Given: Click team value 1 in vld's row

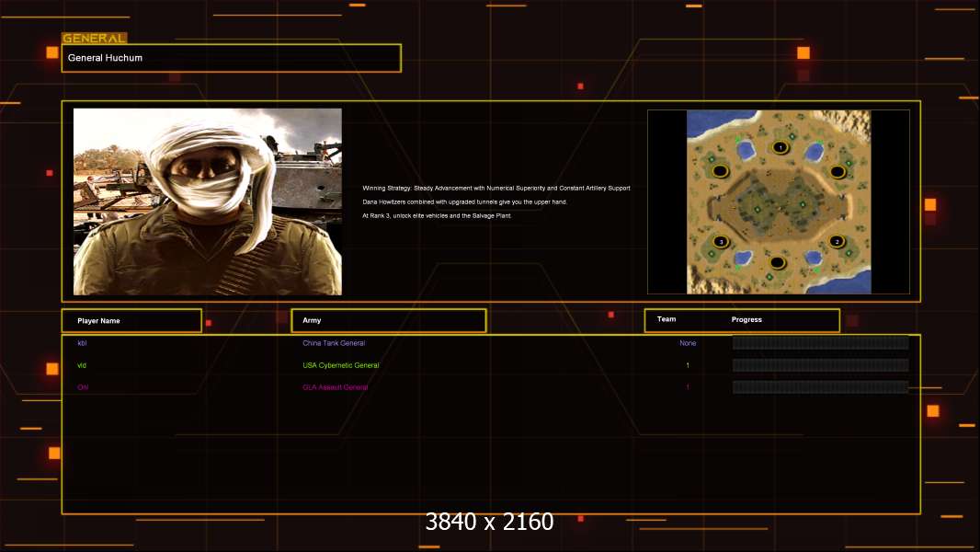Looking at the screenshot, I should point(688,365).
